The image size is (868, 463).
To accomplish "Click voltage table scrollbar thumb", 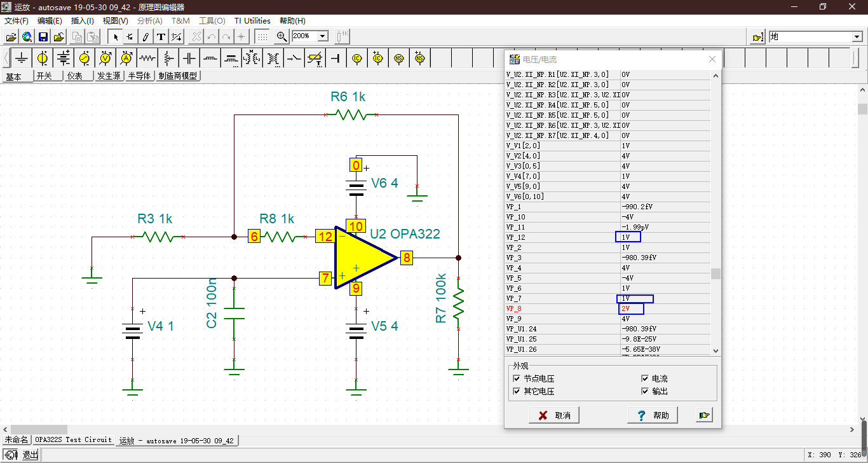I will [716, 273].
